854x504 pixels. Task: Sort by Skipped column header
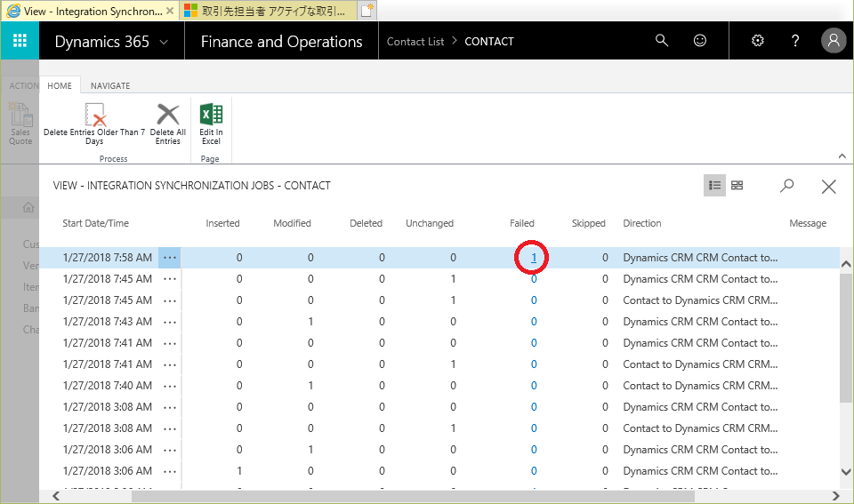[588, 223]
